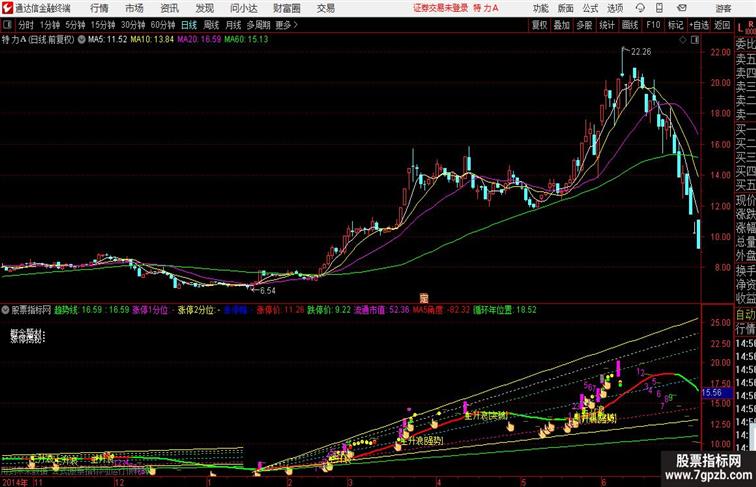This screenshot has width=756, height=487.
Task: Click the 特力A (日线 前复权) chart title
Action: 38,40
